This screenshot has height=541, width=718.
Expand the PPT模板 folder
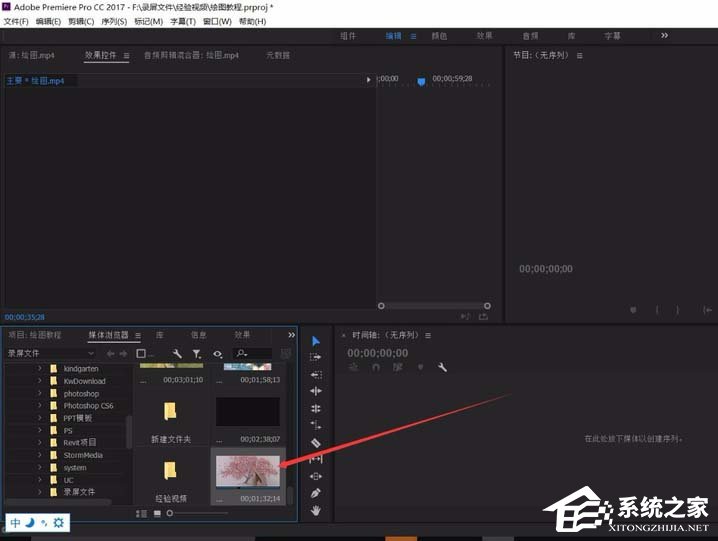tap(39, 418)
